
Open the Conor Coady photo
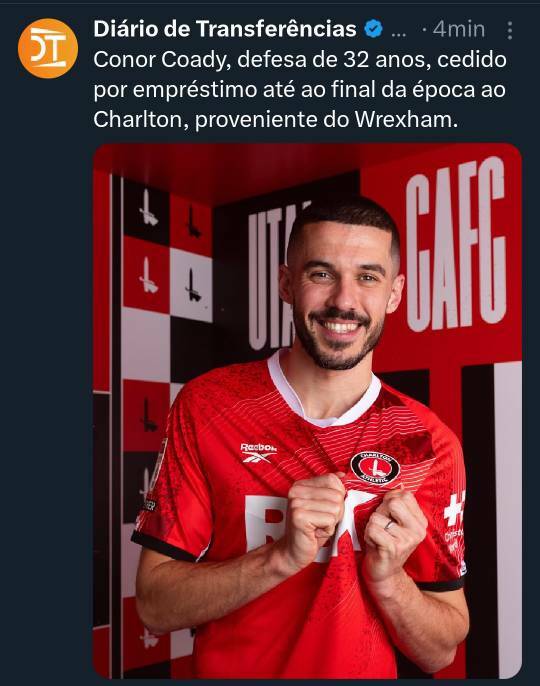tap(307, 411)
